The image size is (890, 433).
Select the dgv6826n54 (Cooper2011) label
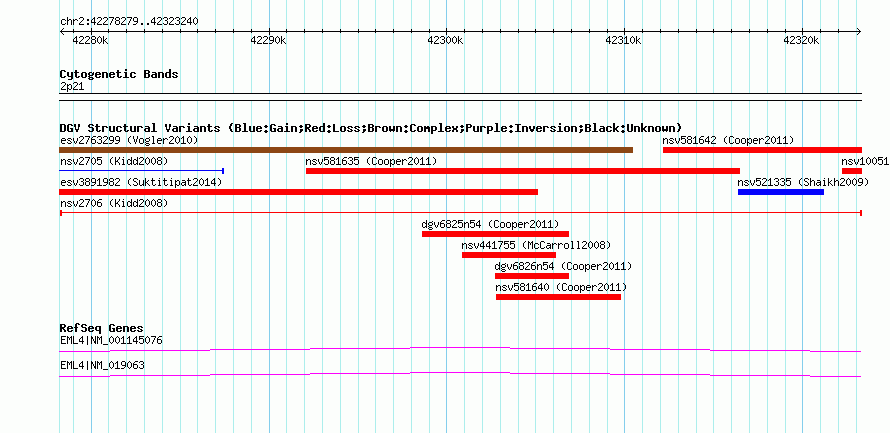point(563,266)
